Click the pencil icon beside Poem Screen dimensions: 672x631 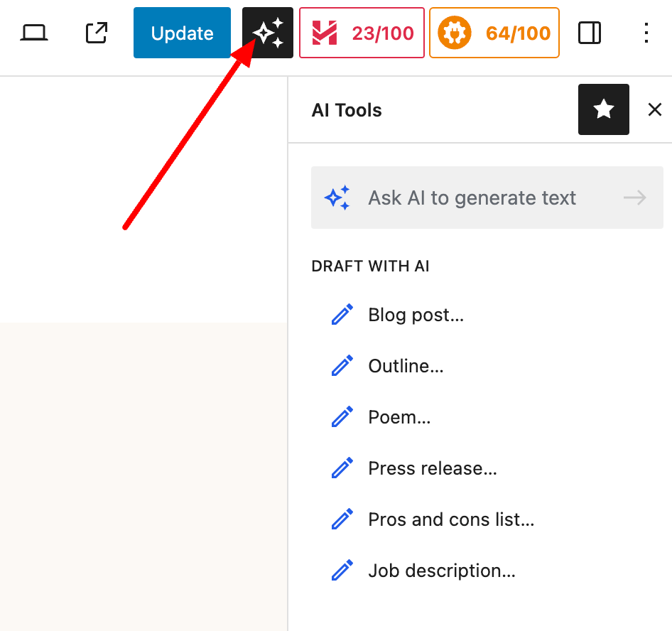[x=342, y=416]
